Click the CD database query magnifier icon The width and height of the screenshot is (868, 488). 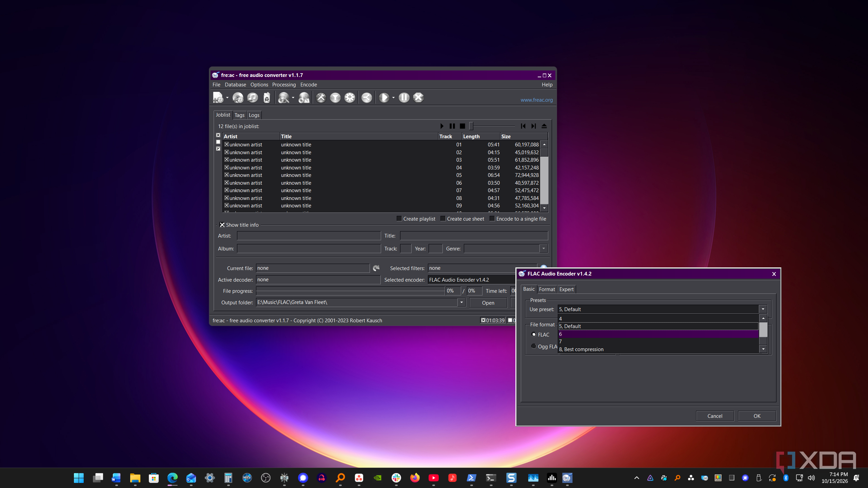click(283, 98)
